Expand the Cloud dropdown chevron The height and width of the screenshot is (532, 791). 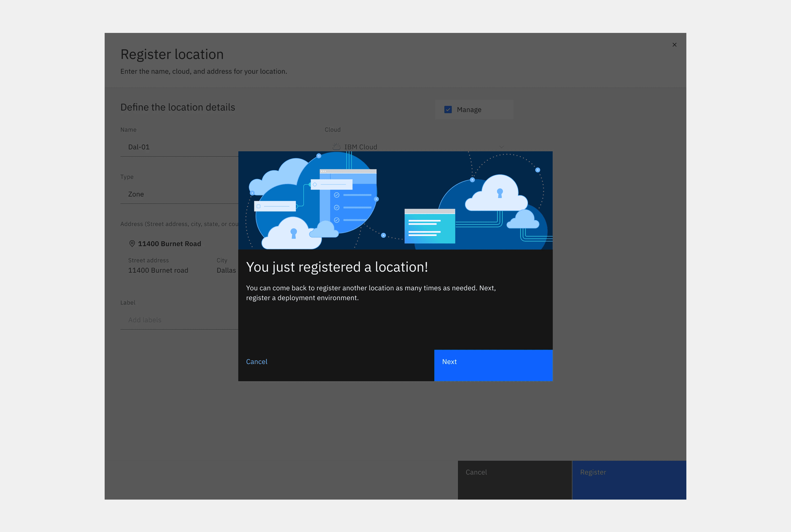click(502, 147)
